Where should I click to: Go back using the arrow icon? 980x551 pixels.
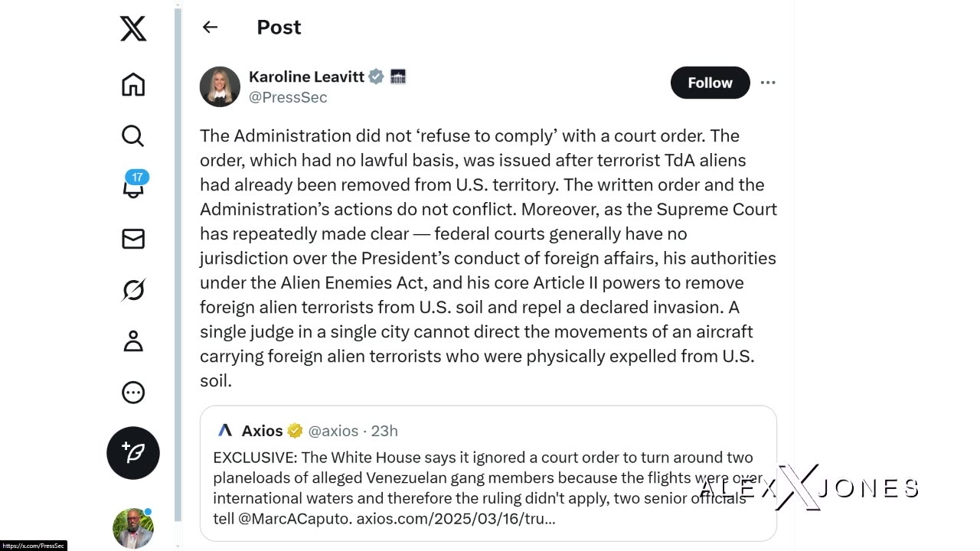(210, 28)
